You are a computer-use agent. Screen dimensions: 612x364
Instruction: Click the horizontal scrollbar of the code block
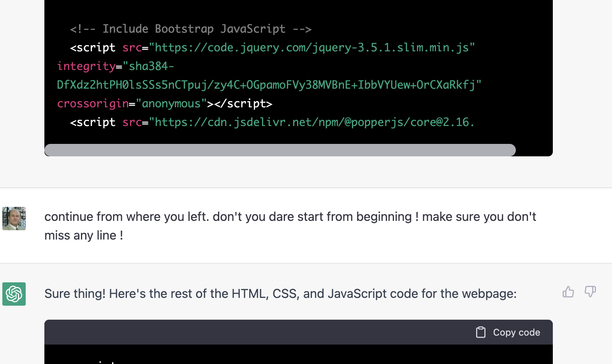(x=280, y=150)
